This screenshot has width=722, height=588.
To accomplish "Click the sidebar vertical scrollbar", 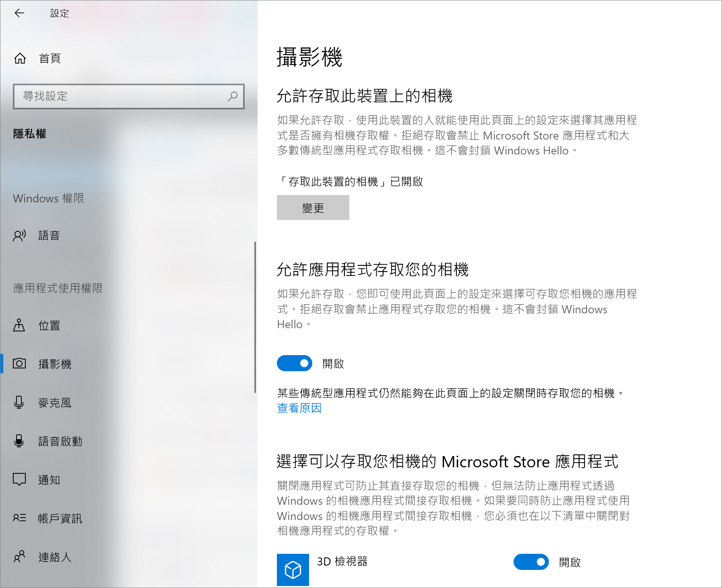I will [255, 317].
